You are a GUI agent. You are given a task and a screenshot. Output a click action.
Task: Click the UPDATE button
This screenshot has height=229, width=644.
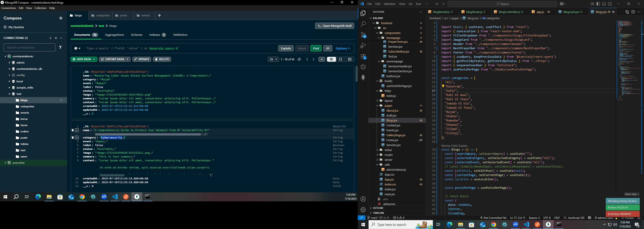click(x=142, y=59)
